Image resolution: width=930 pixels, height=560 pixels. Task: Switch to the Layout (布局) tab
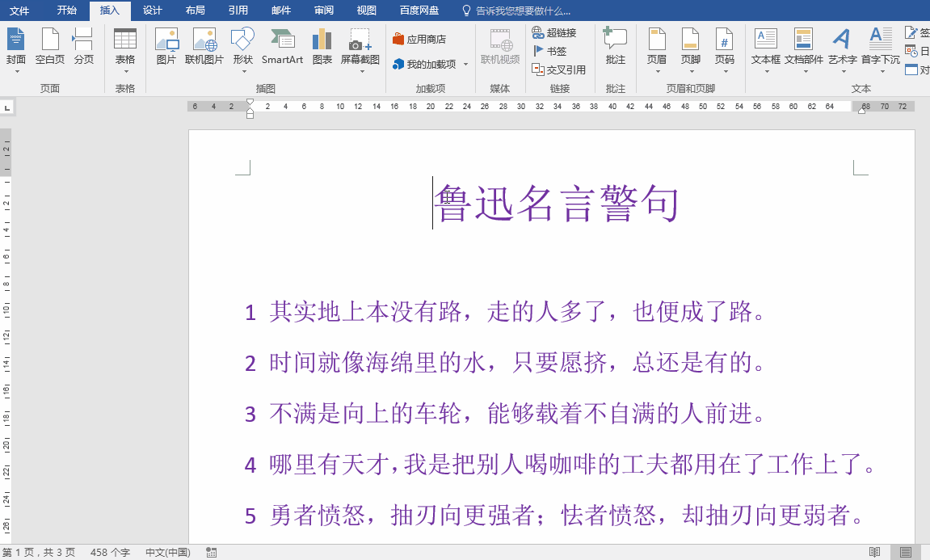pyautogui.click(x=196, y=11)
